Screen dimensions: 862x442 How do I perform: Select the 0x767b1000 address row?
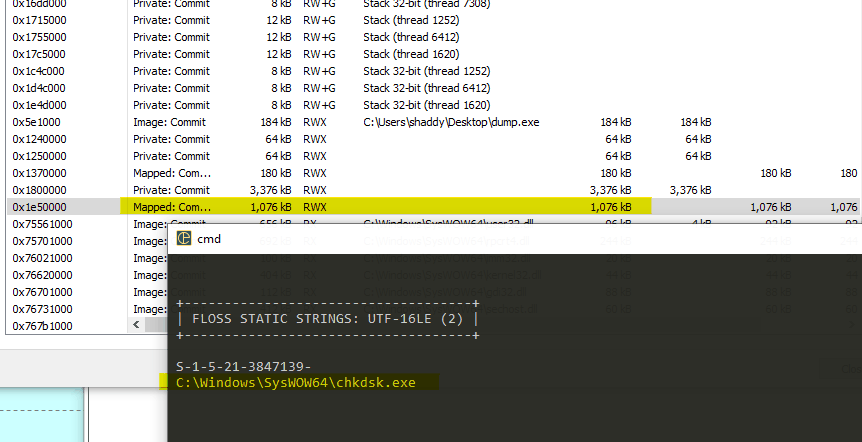pyautogui.click(x=42, y=327)
